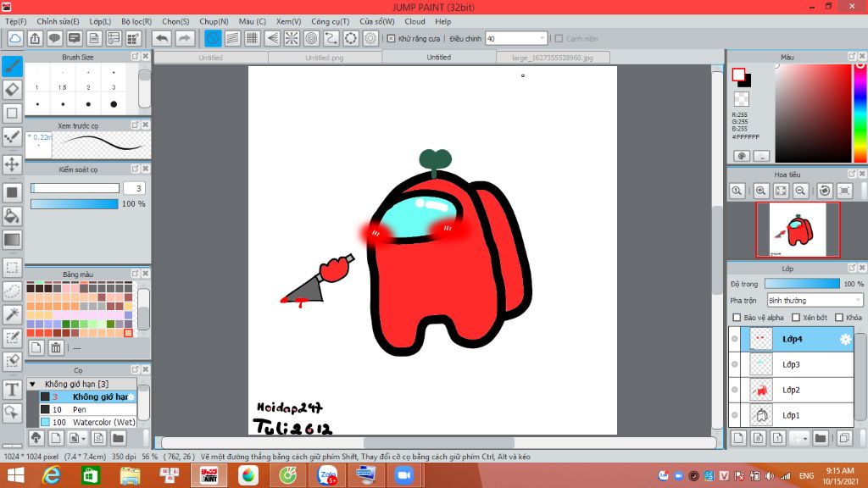Click the vertical hue strip in Màu panel
This screenshot has width=868, height=488.
(x=860, y=113)
